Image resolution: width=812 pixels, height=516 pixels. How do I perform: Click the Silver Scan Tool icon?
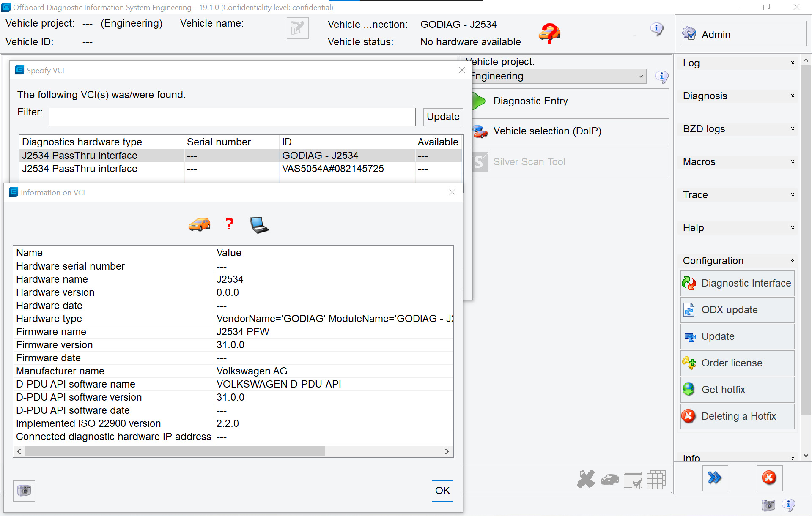pyautogui.click(x=480, y=162)
